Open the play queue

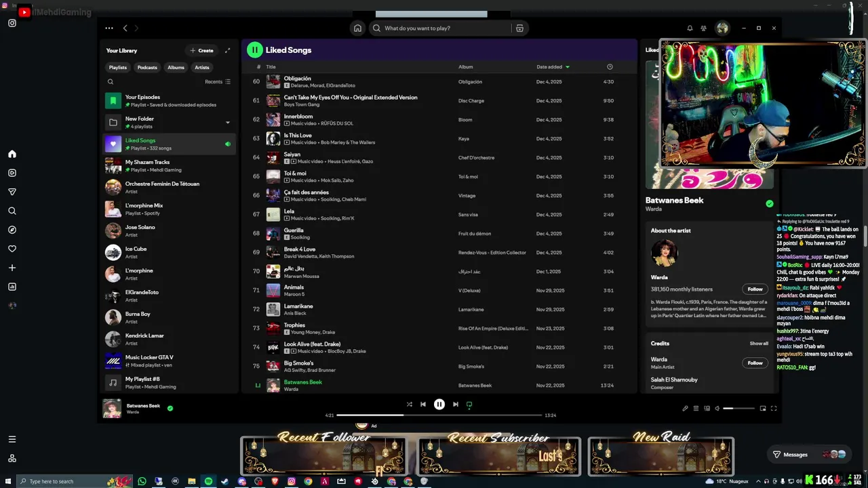(x=696, y=409)
